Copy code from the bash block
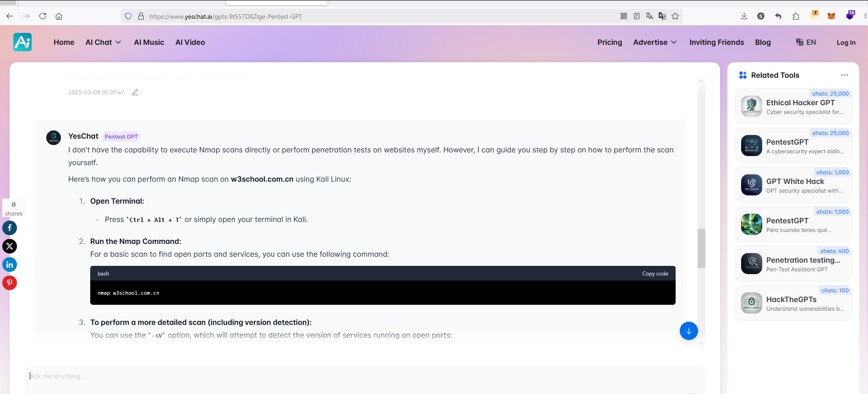The height and width of the screenshot is (394, 868). [655, 274]
